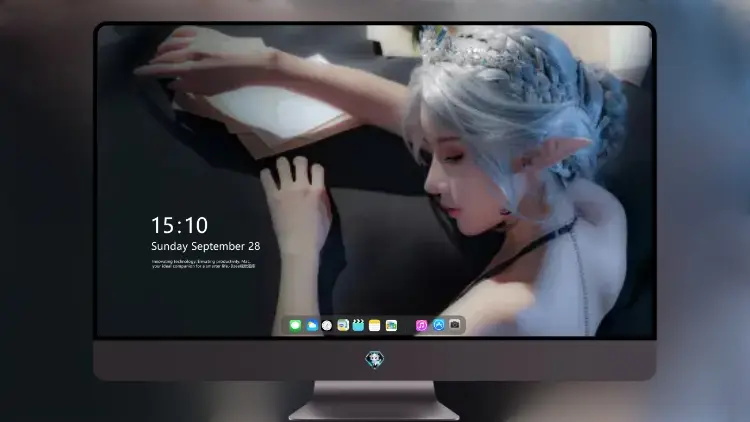Launch the pink iTunes music app
The width and height of the screenshot is (750, 422).
point(421,325)
